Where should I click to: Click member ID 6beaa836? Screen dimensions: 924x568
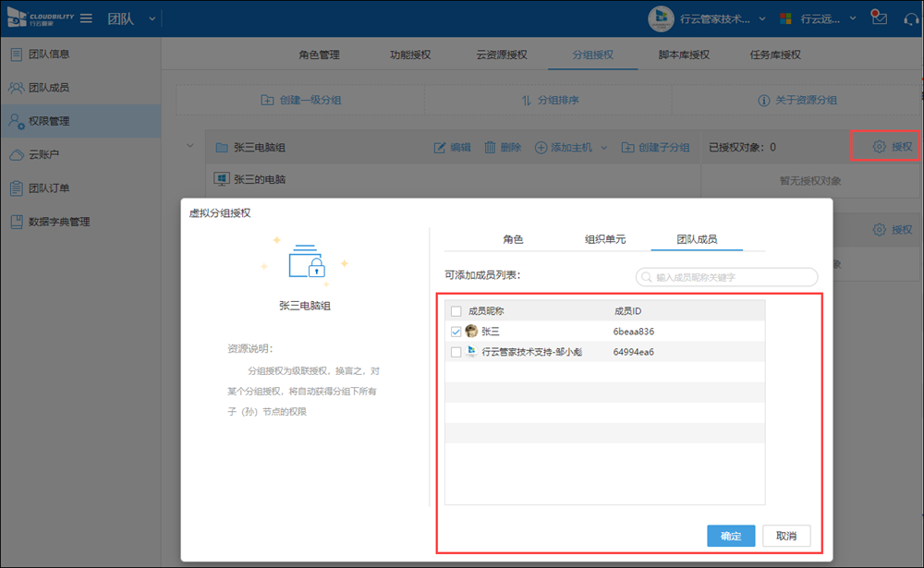point(634,332)
